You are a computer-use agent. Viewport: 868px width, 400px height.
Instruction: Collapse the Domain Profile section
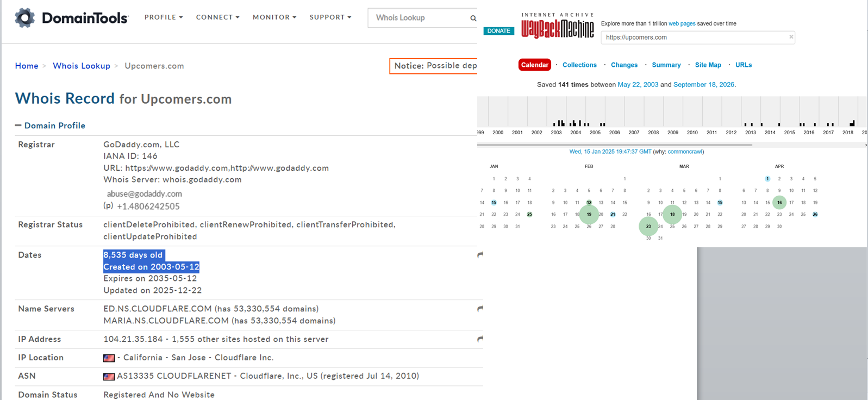[x=50, y=126]
